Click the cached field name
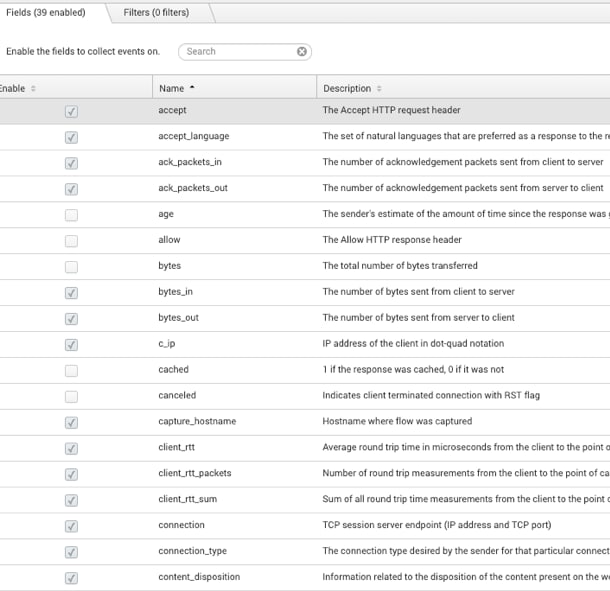This screenshot has width=610, height=591. pyautogui.click(x=174, y=369)
